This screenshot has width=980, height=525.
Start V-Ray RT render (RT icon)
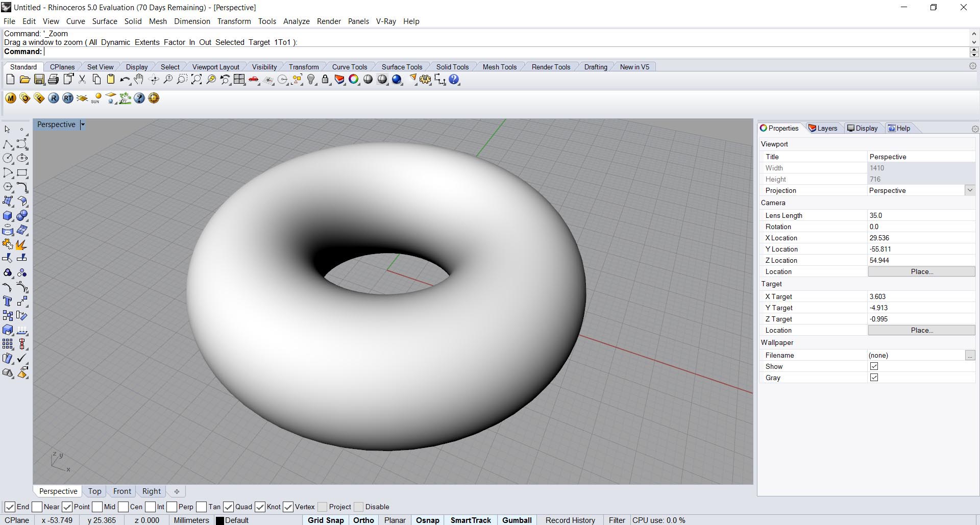coord(67,98)
